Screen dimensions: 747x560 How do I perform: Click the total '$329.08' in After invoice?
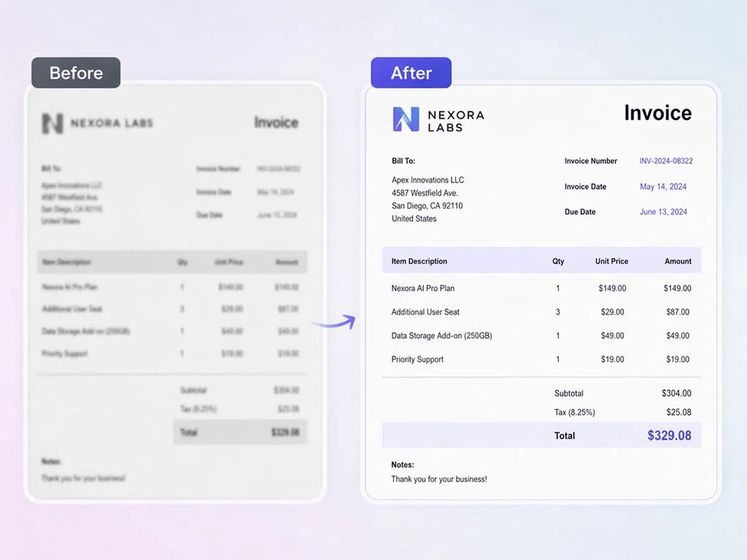pyautogui.click(x=669, y=436)
